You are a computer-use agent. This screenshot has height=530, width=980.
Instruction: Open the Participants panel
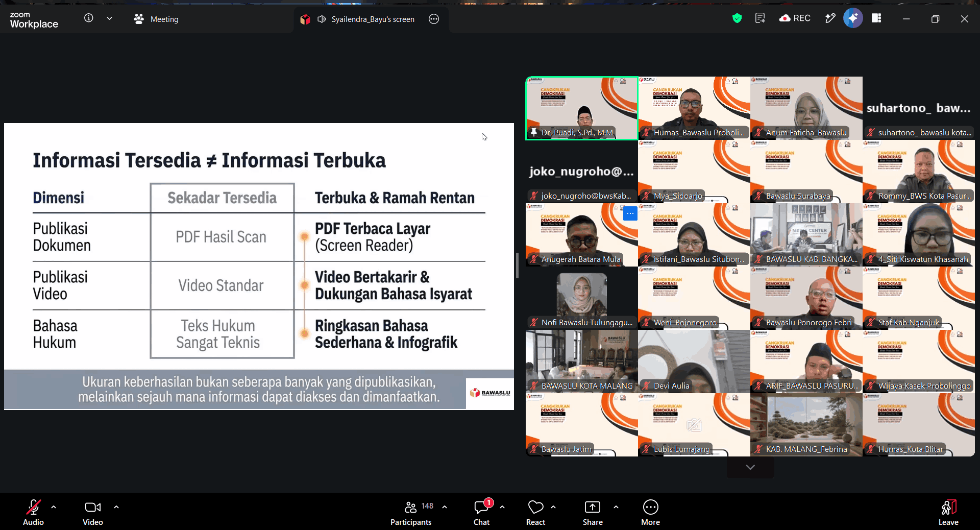[x=411, y=512]
